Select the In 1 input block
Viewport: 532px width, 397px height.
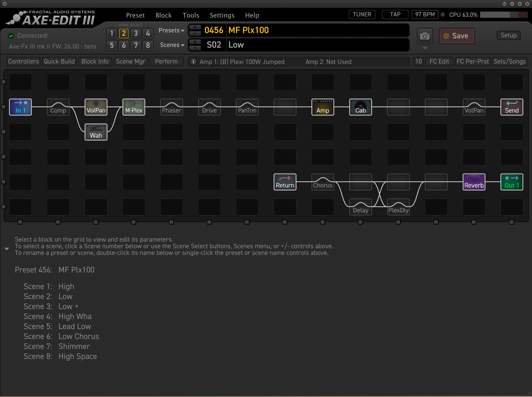click(20, 107)
